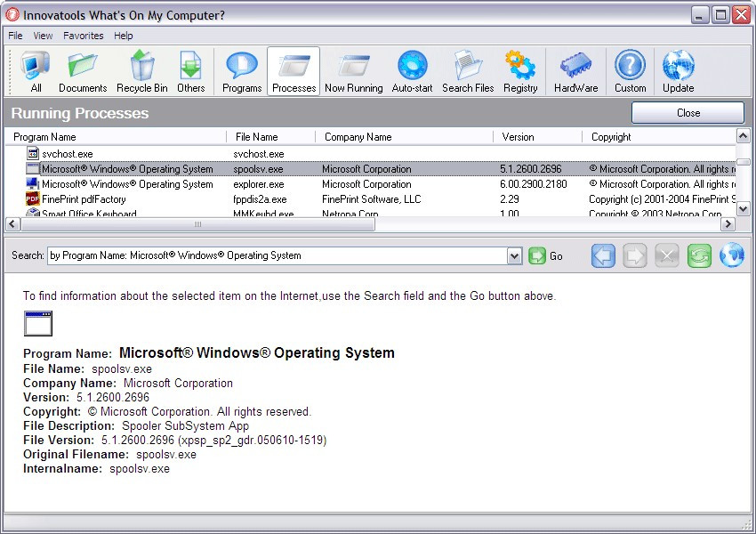
Task: Click into the Search field
Action: coord(277,255)
